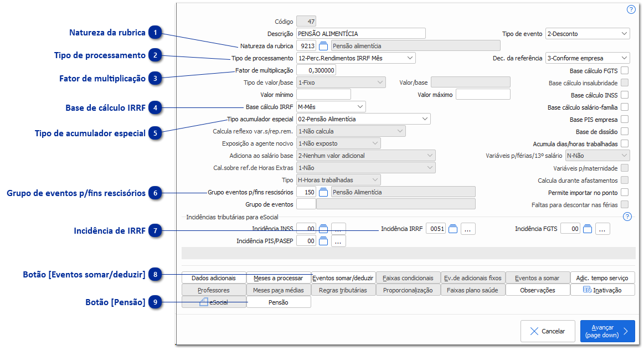Open help icon for Incidências tributárias eSocial
The width and height of the screenshot is (644, 350).
pos(627,217)
